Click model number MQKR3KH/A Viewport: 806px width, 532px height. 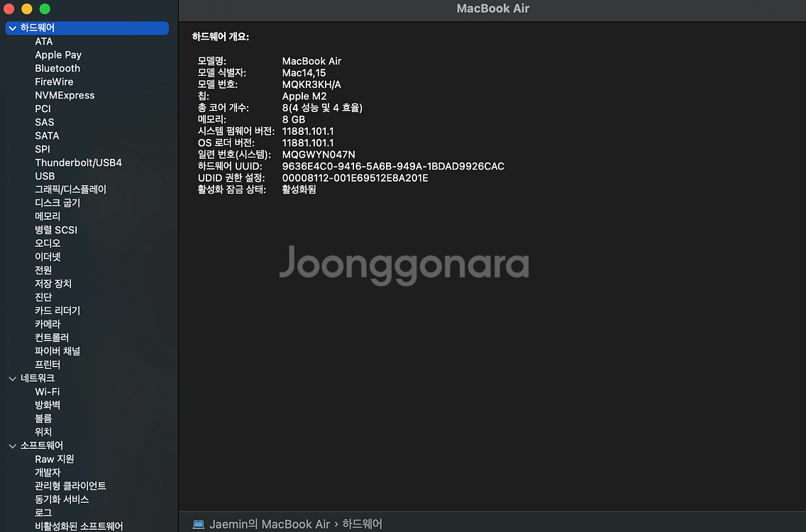pos(311,85)
